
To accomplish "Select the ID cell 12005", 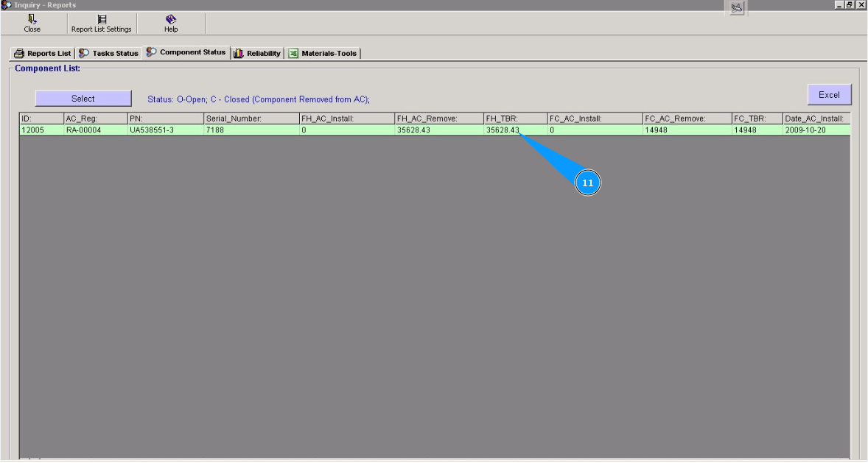I will [41, 130].
